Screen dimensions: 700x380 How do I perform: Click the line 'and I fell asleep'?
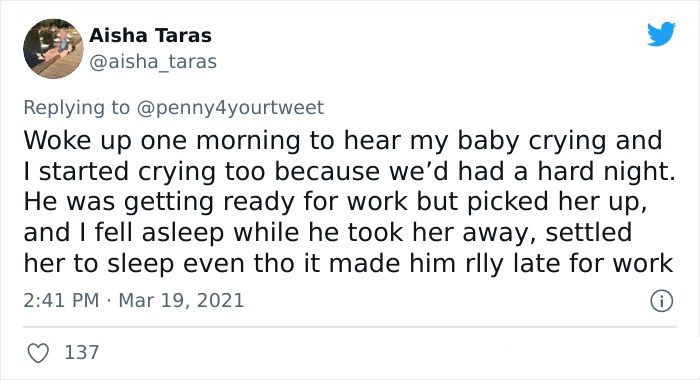coord(328,233)
